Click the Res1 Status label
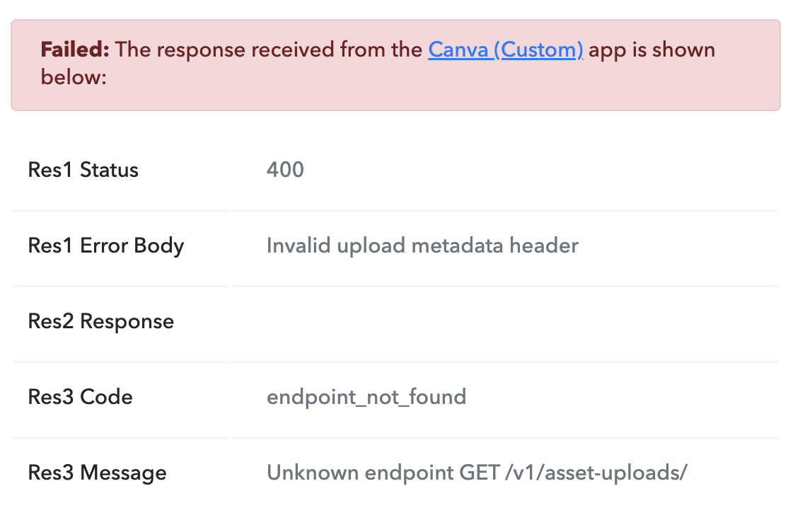The width and height of the screenshot is (788, 532). pos(83,170)
